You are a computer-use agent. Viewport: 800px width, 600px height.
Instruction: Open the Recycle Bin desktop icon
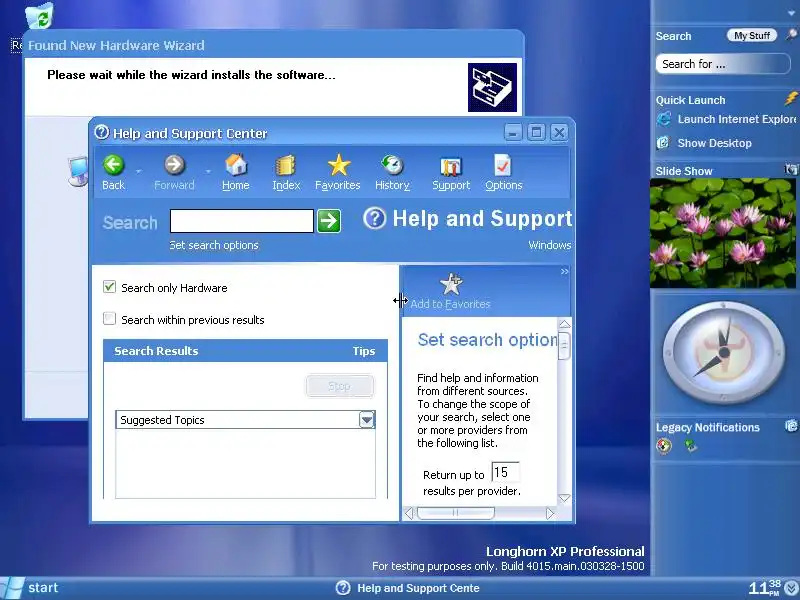pos(40,15)
